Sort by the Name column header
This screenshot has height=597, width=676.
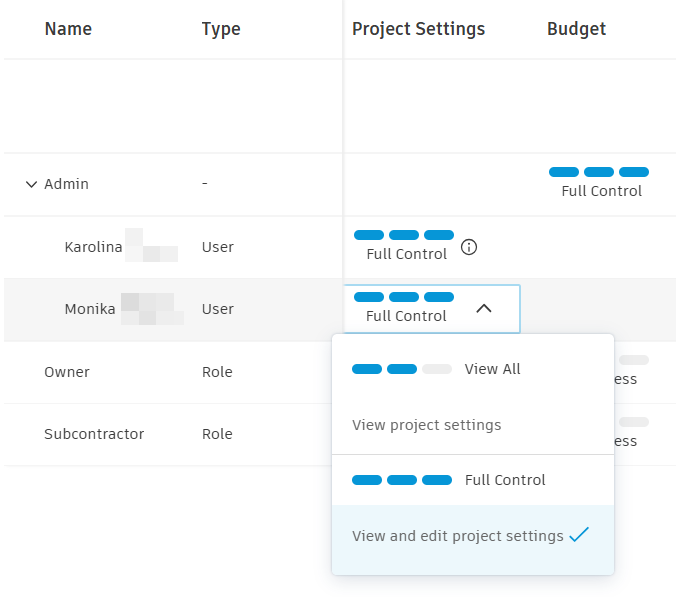68,29
